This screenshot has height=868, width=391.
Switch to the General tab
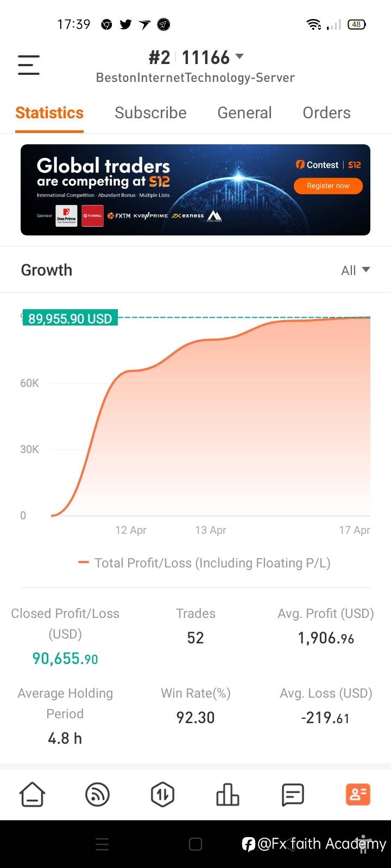click(244, 113)
